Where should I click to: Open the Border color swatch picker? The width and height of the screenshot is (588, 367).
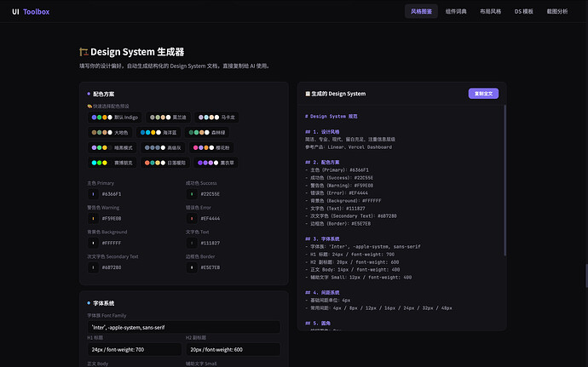[192, 267]
